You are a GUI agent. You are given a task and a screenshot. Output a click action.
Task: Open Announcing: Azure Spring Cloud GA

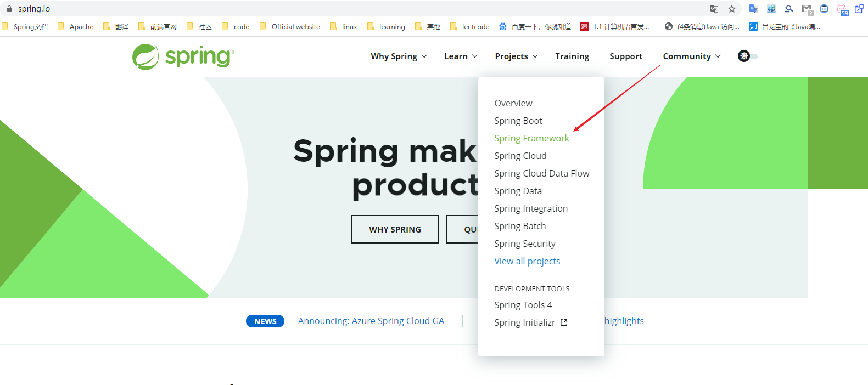coord(371,321)
